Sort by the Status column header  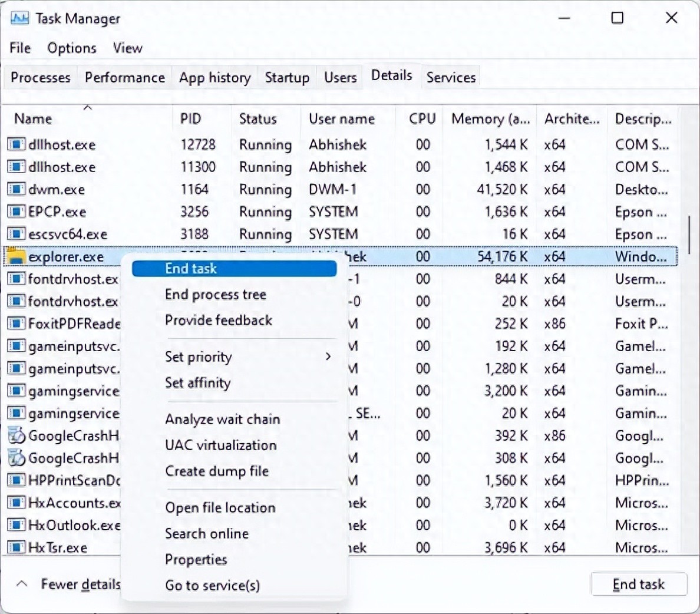pos(266,118)
